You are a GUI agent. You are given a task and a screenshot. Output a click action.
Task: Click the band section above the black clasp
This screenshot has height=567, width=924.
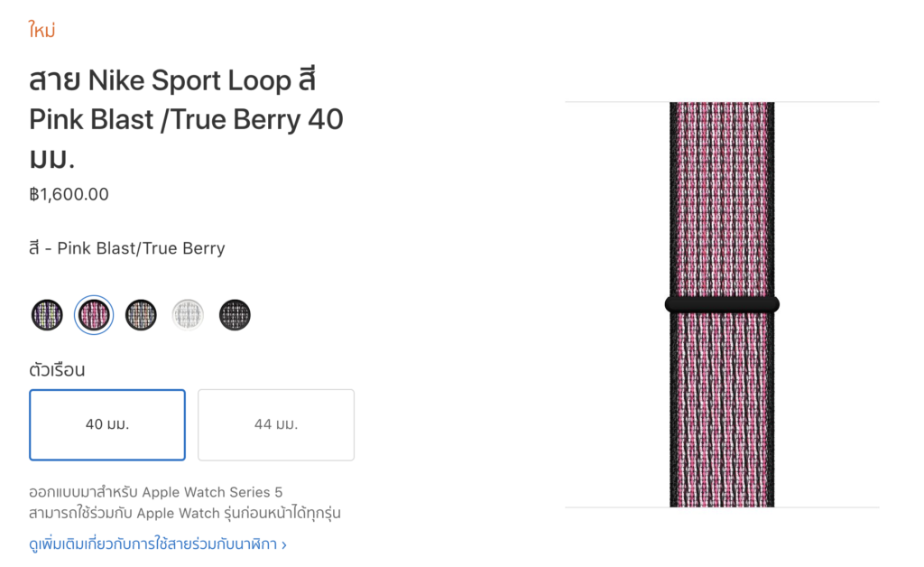722,199
